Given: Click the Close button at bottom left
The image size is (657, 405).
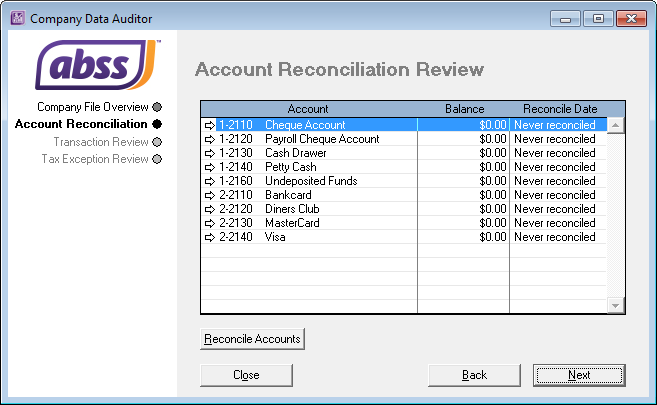Looking at the screenshot, I should click(x=246, y=375).
